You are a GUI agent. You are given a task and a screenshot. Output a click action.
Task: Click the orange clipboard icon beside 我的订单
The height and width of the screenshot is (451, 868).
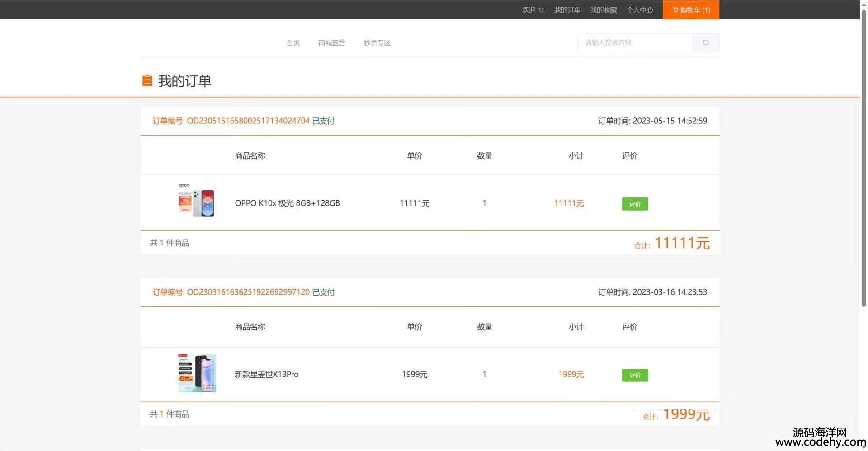[x=147, y=80]
